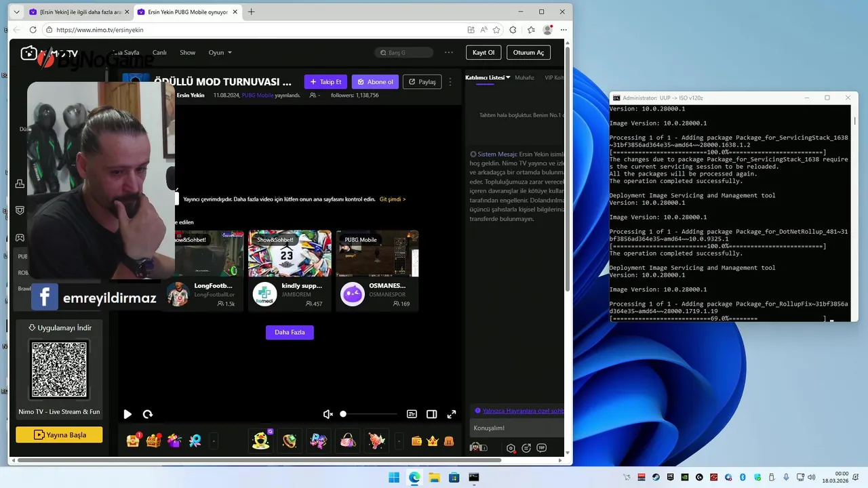Viewport: 868px width, 488px height.
Task: Expand Katılımcı Listesi dropdown tab
Action: (x=488, y=77)
